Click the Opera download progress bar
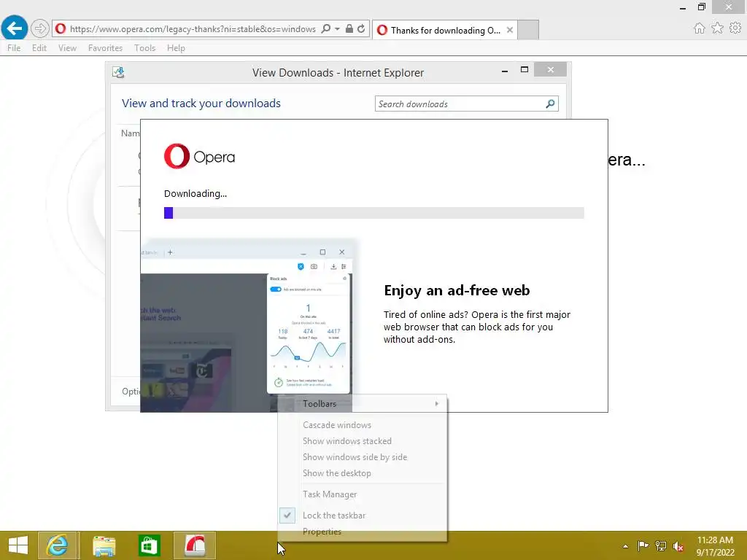This screenshot has width=747, height=560. 374,213
